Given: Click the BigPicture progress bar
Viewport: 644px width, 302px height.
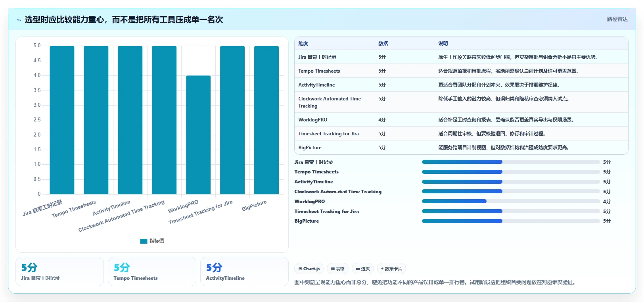Looking at the screenshot, I should pos(511,221).
